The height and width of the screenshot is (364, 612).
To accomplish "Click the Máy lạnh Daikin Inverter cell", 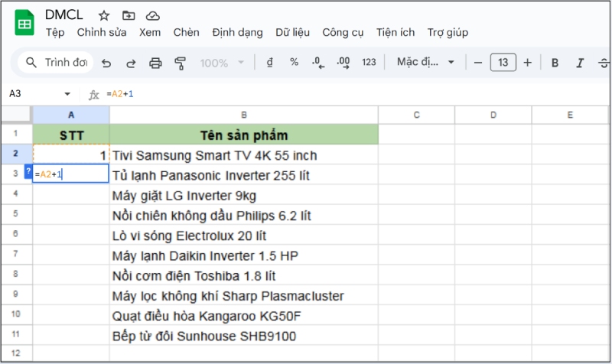I will (x=244, y=255).
